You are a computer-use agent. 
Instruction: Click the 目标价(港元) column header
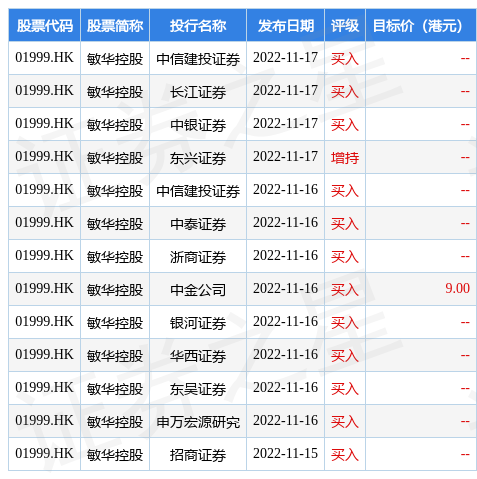421,25
